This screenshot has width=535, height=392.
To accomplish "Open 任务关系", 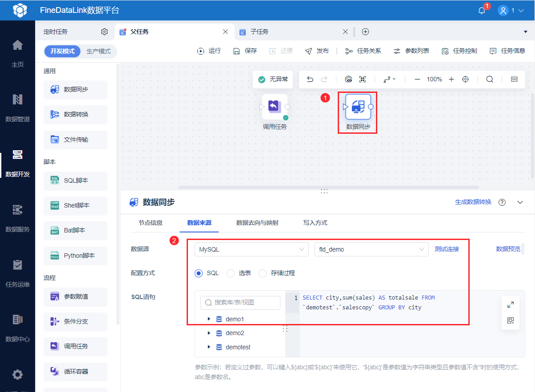I will click(x=363, y=51).
